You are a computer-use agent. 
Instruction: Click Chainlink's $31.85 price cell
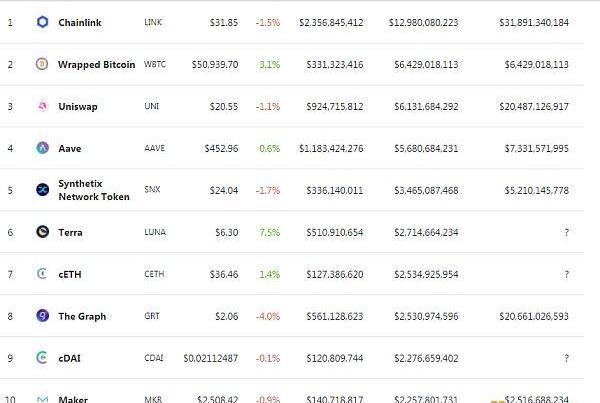[x=224, y=22]
